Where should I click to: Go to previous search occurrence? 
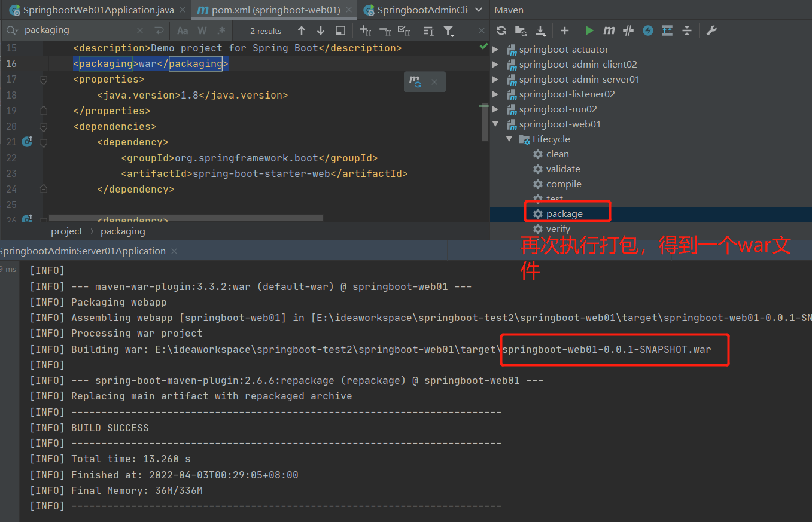pyautogui.click(x=302, y=30)
